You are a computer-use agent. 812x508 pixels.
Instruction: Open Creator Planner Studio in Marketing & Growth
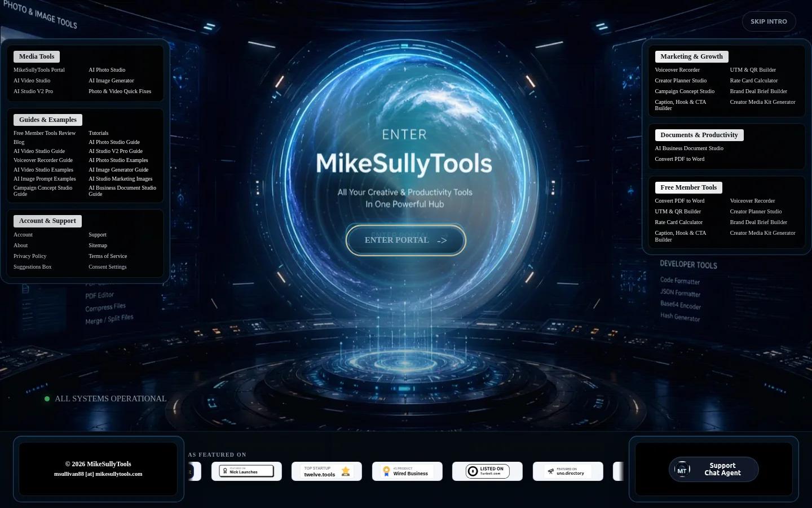coord(681,81)
